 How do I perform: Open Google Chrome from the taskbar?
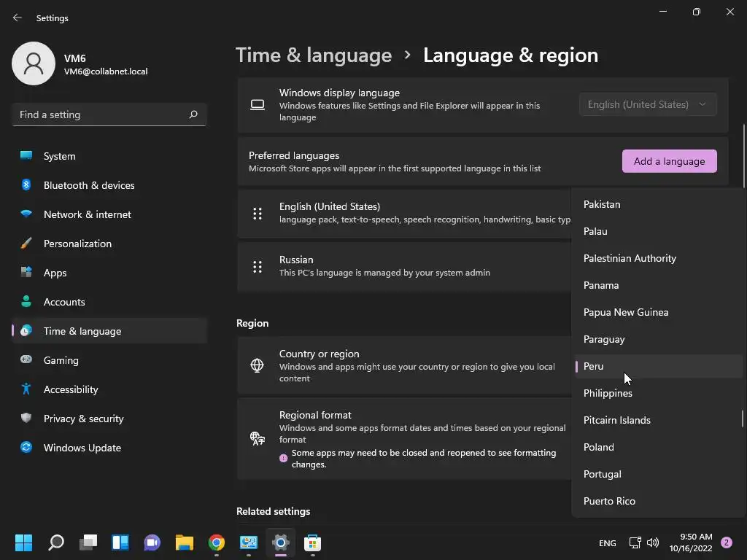(x=216, y=542)
